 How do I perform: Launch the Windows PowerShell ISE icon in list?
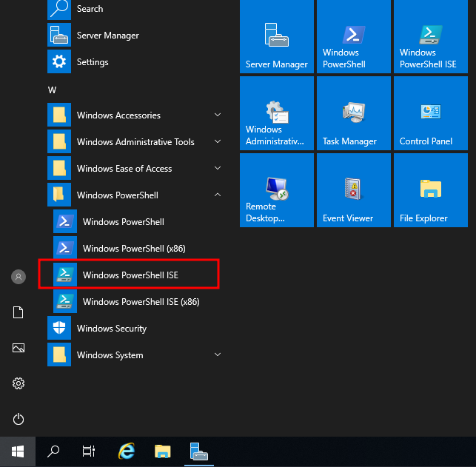[65, 275]
